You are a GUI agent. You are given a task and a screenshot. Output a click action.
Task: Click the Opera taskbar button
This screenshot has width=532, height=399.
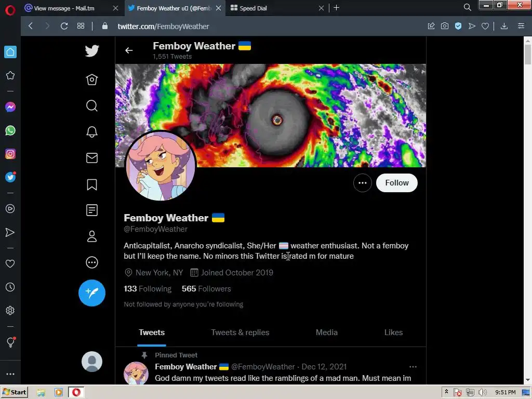coord(76,393)
